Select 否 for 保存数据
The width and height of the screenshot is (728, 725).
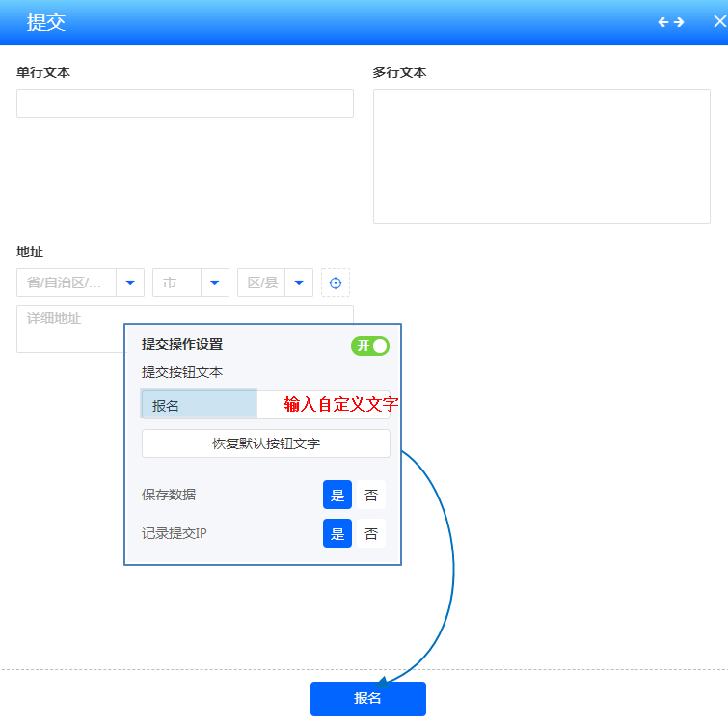point(371,496)
